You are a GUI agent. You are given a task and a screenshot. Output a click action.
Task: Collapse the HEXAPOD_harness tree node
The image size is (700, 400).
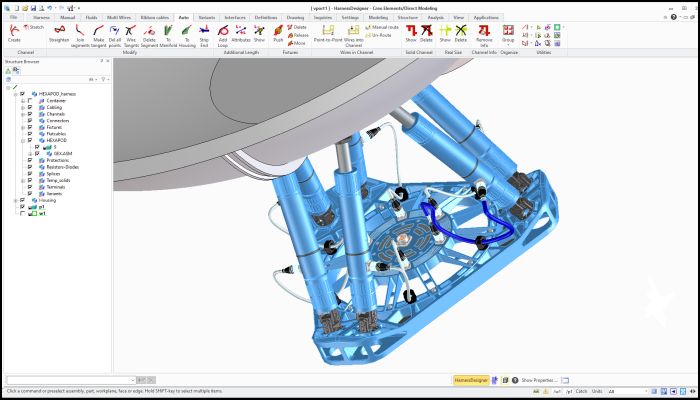coord(14,93)
